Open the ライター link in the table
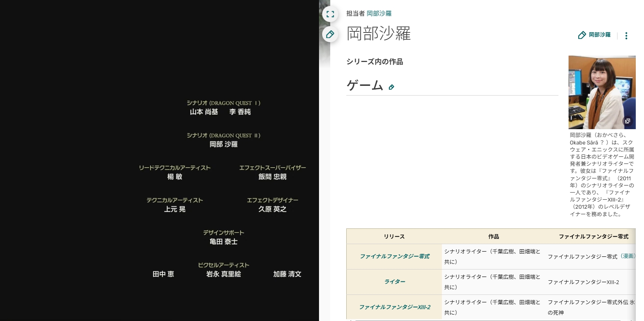 tap(394, 282)
